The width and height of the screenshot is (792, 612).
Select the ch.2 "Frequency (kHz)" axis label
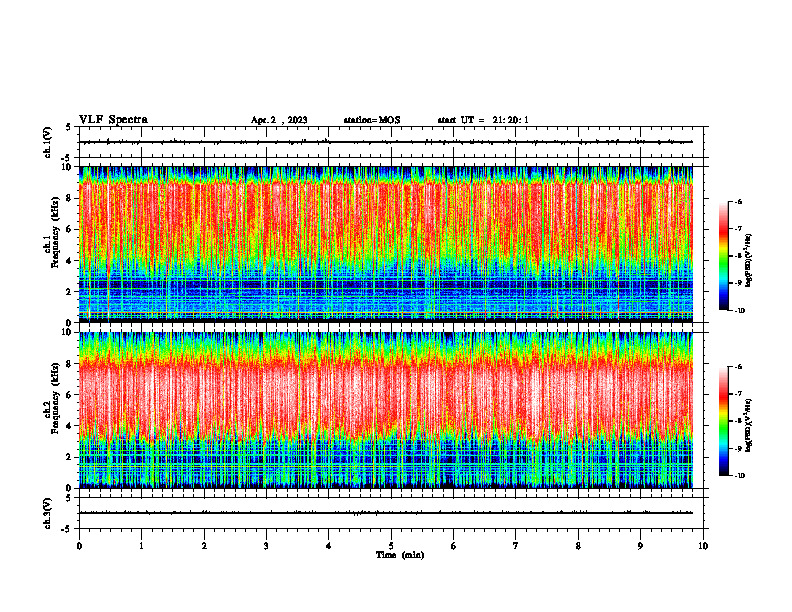click(55, 397)
